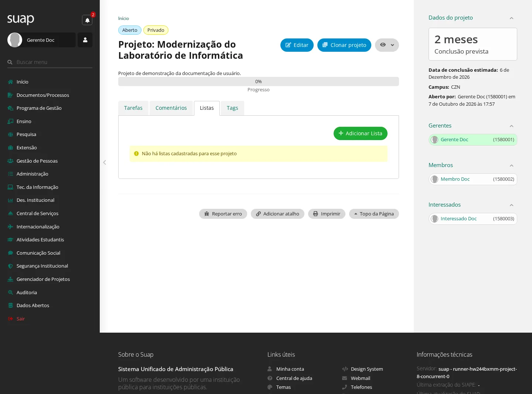
Task: Collapse the Membros section
Action: pyautogui.click(x=511, y=166)
